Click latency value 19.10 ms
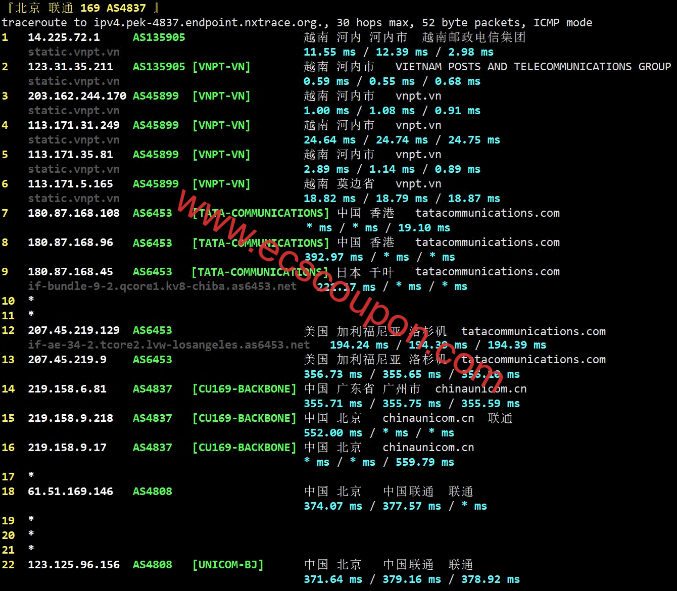Image resolution: width=677 pixels, height=591 pixels. (424, 228)
